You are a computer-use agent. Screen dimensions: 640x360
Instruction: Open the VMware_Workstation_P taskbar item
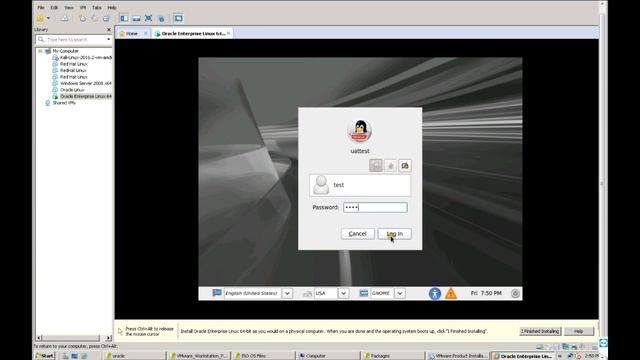199,356
